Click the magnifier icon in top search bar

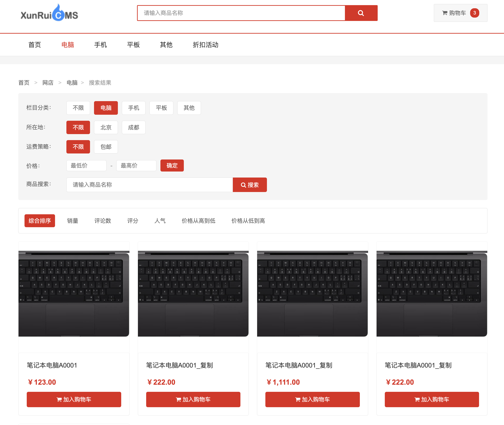pyautogui.click(x=361, y=13)
